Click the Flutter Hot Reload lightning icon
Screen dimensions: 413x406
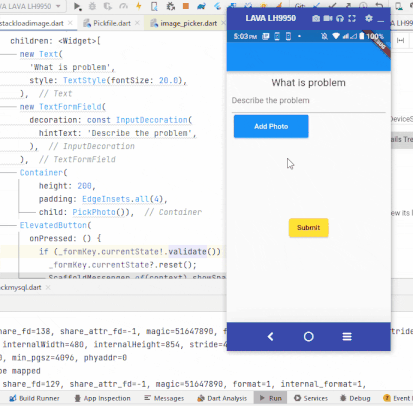pyautogui.click(x=139, y=6)
